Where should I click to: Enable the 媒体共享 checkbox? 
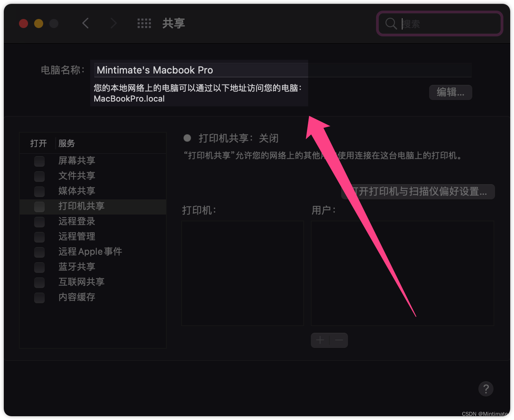click(39, 191)
